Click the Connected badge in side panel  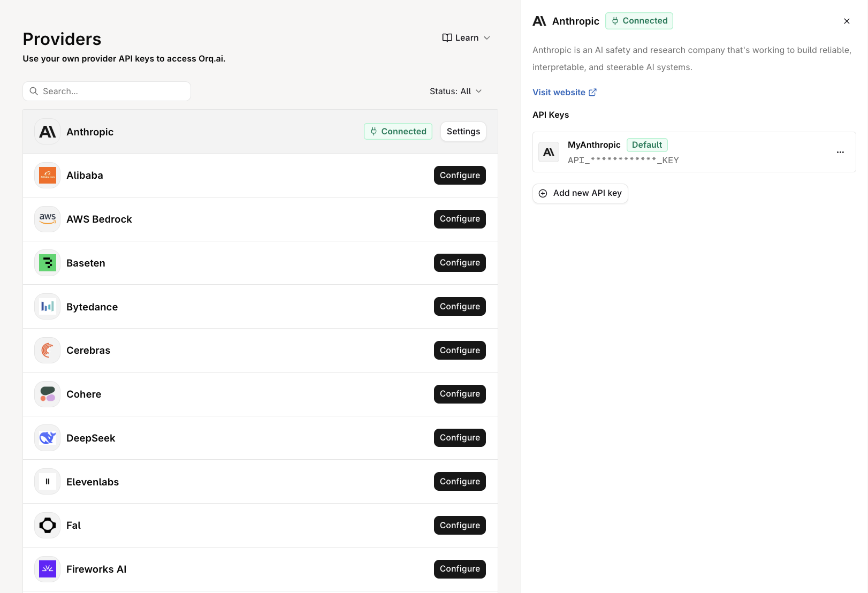coord(639,21)
